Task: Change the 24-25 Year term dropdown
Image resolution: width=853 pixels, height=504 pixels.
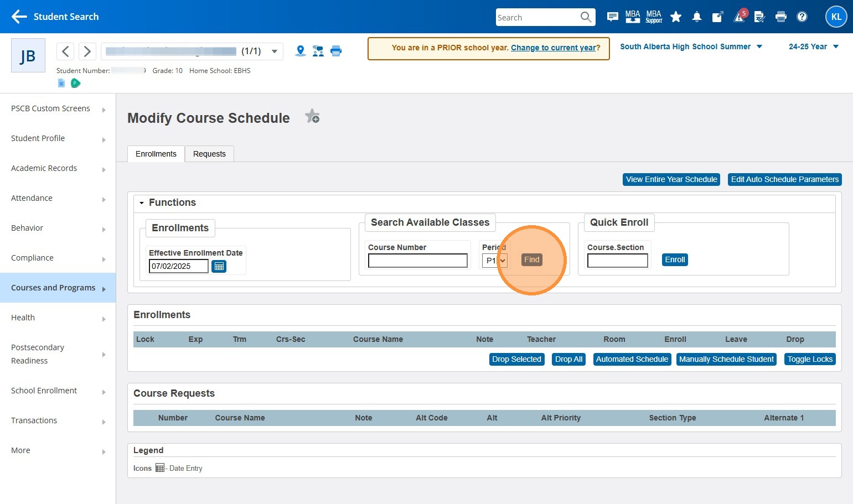Action: pos(813,47)
